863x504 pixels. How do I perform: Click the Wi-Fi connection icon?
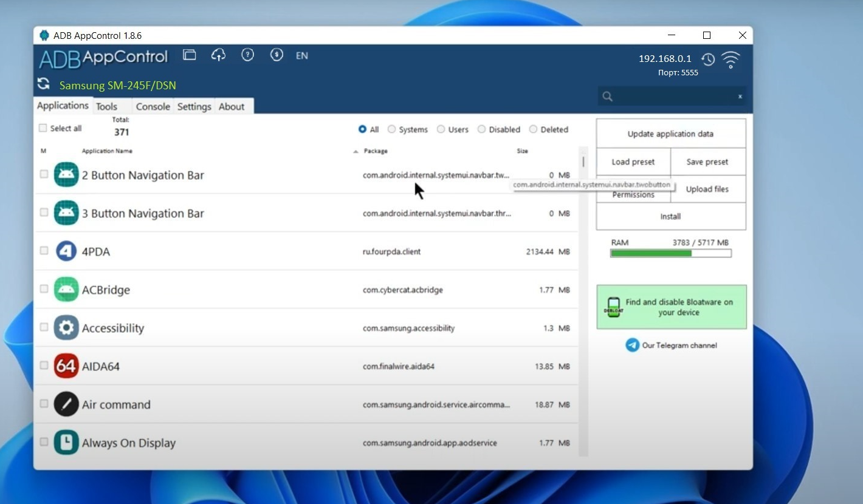(x=731, y=60)
